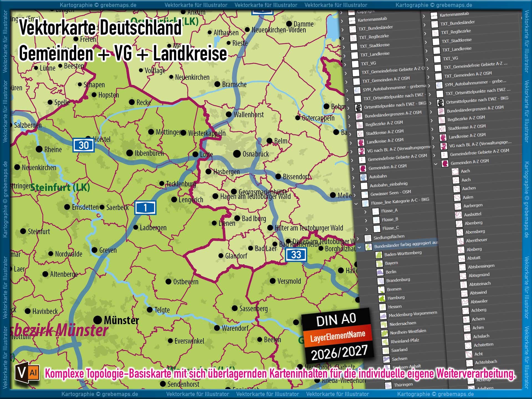Expand the Flüsse_A sublayer
This screenshot has height=399, width=532.
(x=365, y=212)
